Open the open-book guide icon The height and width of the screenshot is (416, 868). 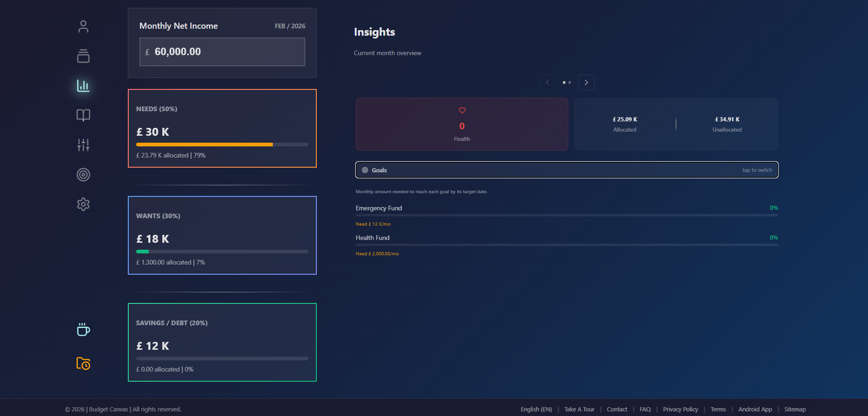point(83,115)
